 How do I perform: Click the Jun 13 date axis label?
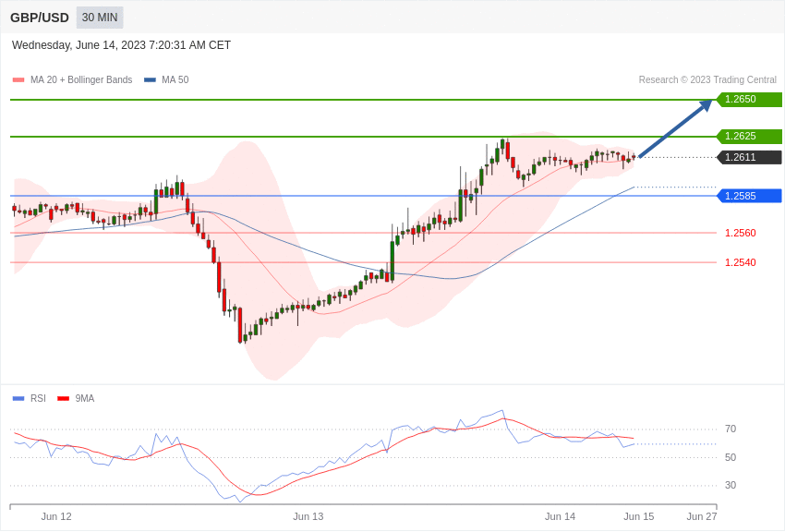click(308, 516)
